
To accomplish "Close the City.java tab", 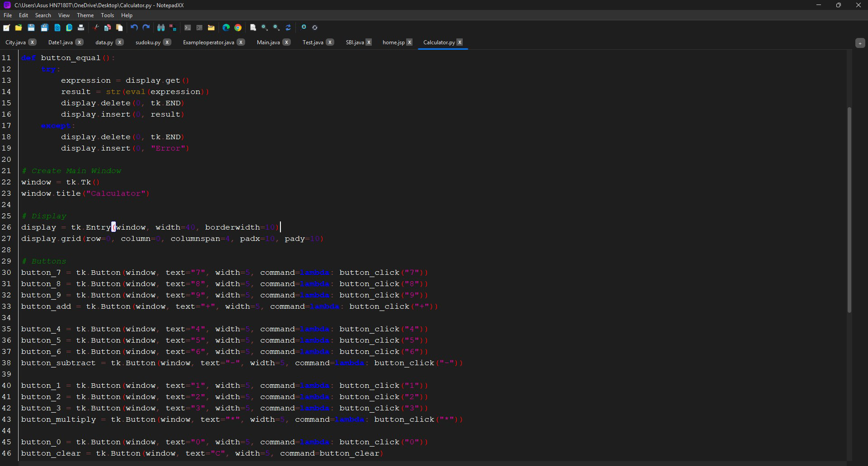I will [x=32, y=42].
